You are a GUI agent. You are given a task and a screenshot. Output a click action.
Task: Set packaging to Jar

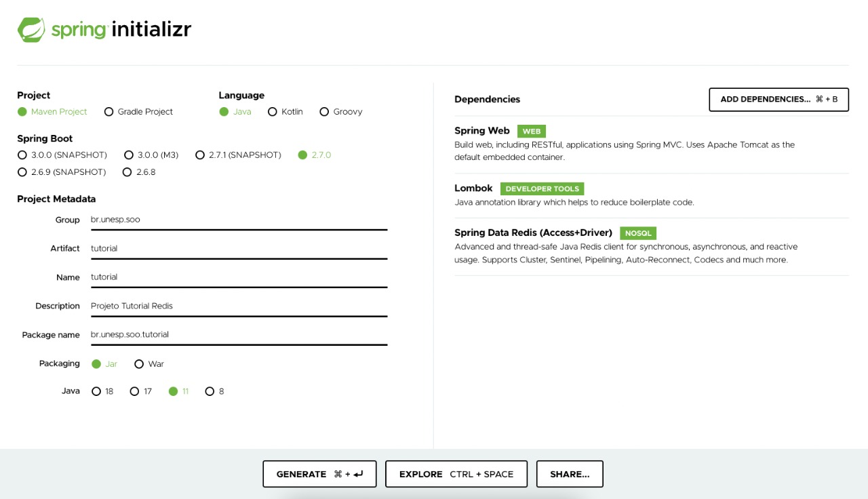pyautogui.click(x=104, y=364)
